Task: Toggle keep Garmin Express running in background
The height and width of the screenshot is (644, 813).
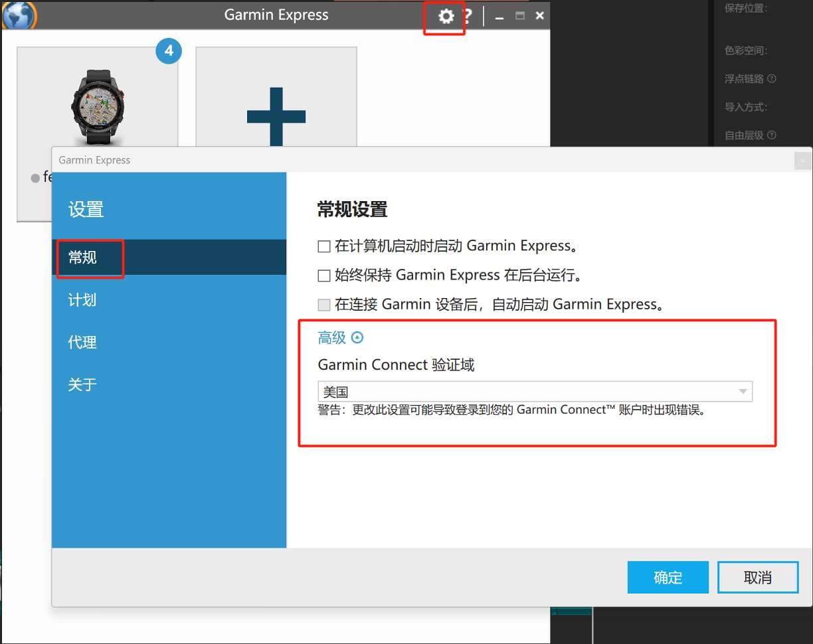Action: [x=324, y=276]
